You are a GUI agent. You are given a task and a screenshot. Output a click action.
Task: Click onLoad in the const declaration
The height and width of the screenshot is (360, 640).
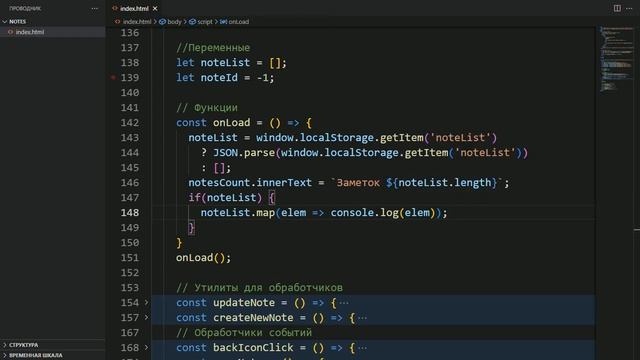click(231, 122)
